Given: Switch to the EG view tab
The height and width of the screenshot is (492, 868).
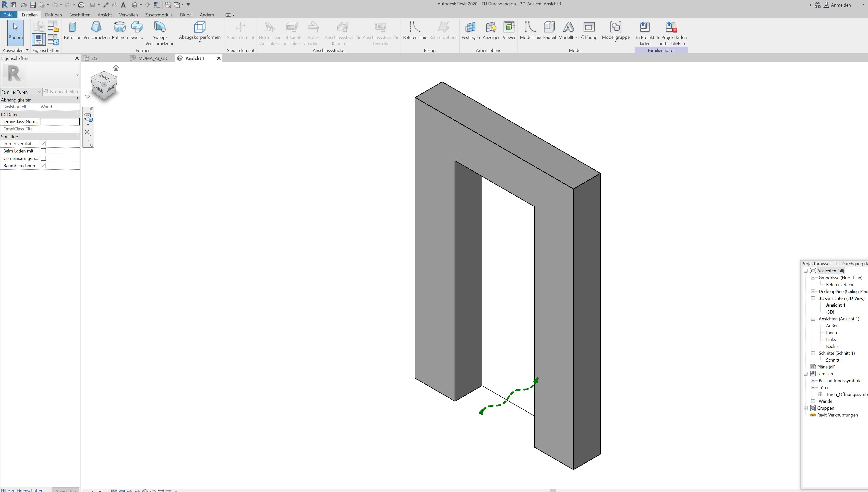Looking at the screenshot, I should click(x=94, y=58).
